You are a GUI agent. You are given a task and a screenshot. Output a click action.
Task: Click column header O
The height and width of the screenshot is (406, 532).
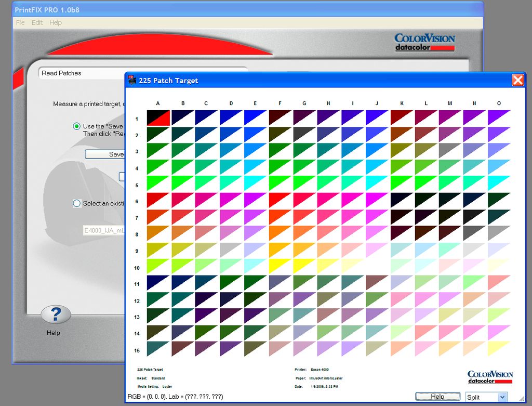[x=499, y=103]
